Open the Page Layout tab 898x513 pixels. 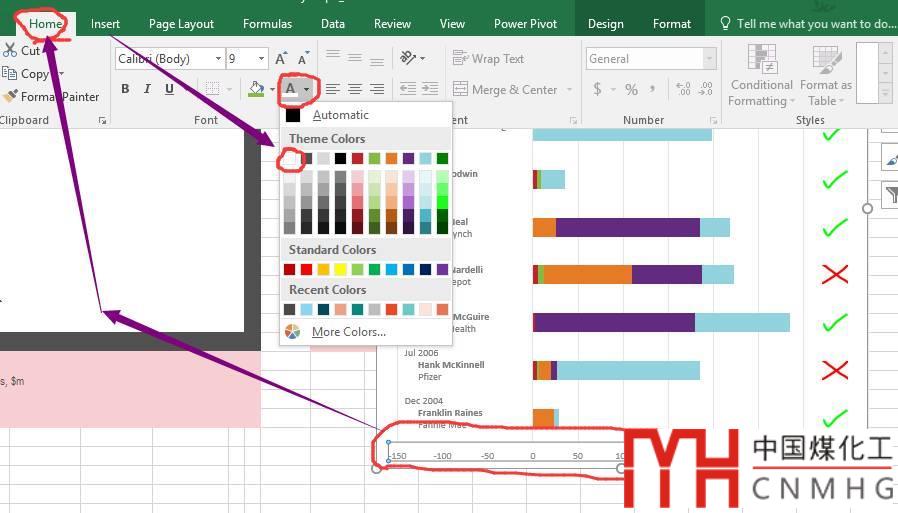click(181, 23)
